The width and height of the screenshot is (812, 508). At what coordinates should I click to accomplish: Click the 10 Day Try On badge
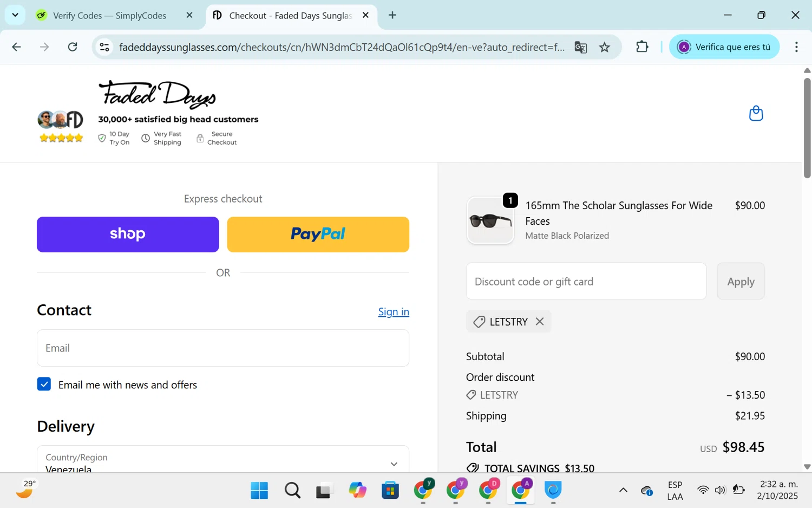[114, 138]
